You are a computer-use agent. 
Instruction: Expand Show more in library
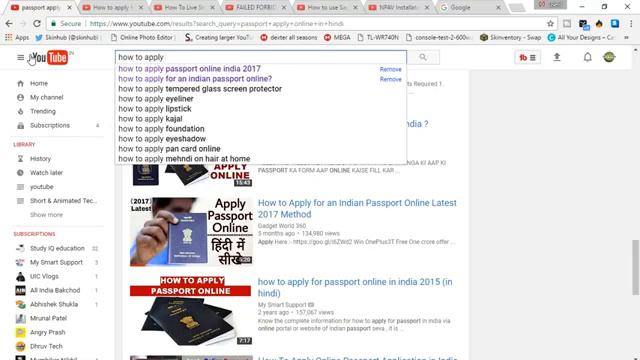[46, 215]
